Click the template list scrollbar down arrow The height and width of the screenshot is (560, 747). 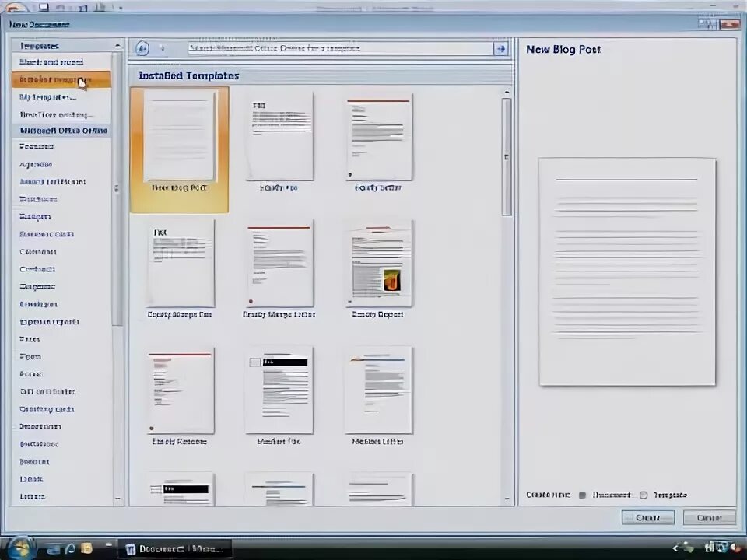click(507, 499)
